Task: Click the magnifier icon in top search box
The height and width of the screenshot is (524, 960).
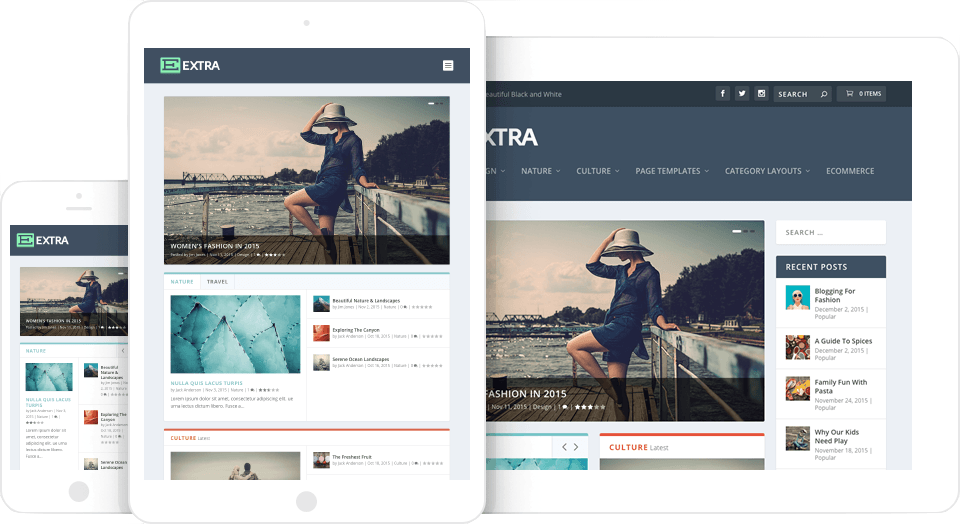Action: point(824,94)
